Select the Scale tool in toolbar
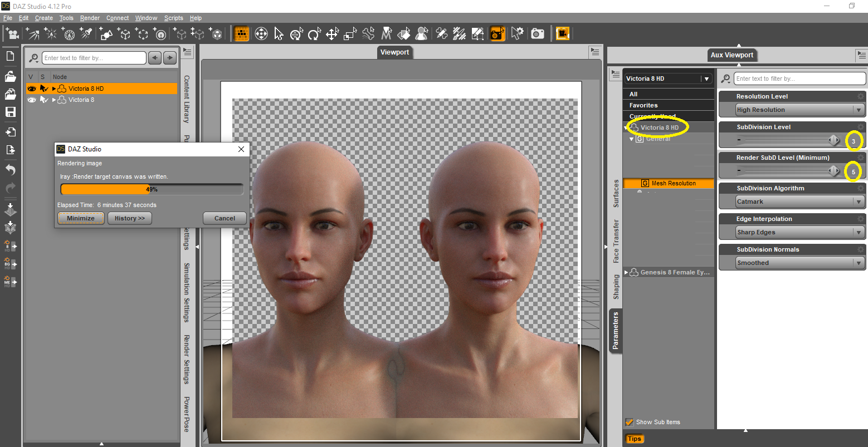The width and height of the screenshot is (868, 447). 350,34
